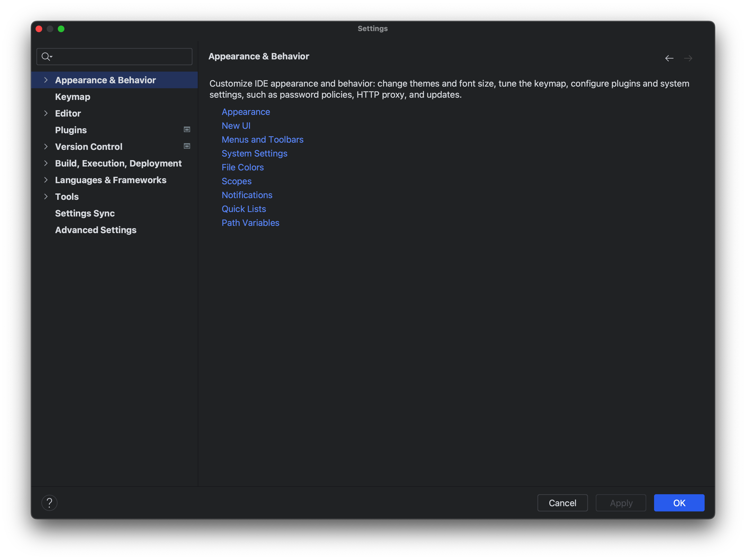Open Advanced Settings page

tap(114, 230)
